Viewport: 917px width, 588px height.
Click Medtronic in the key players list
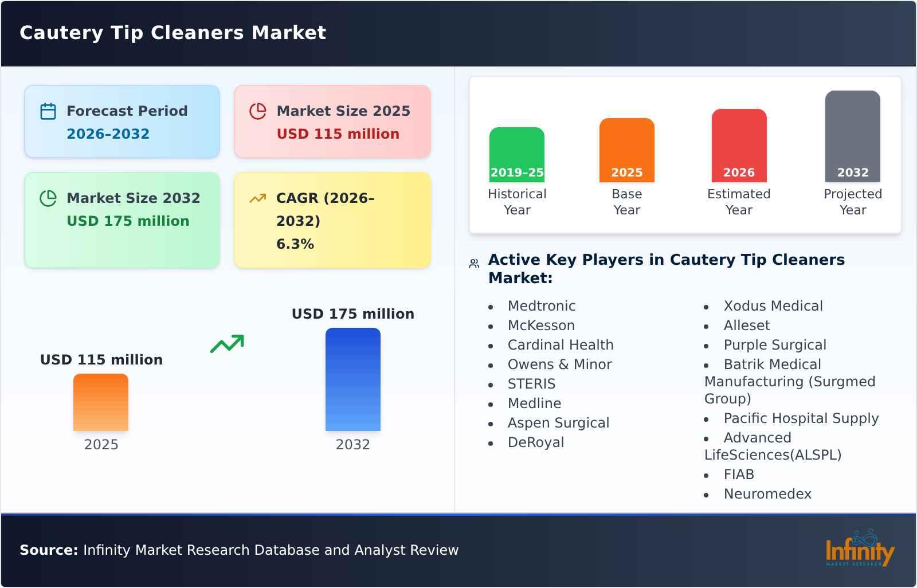542,306
